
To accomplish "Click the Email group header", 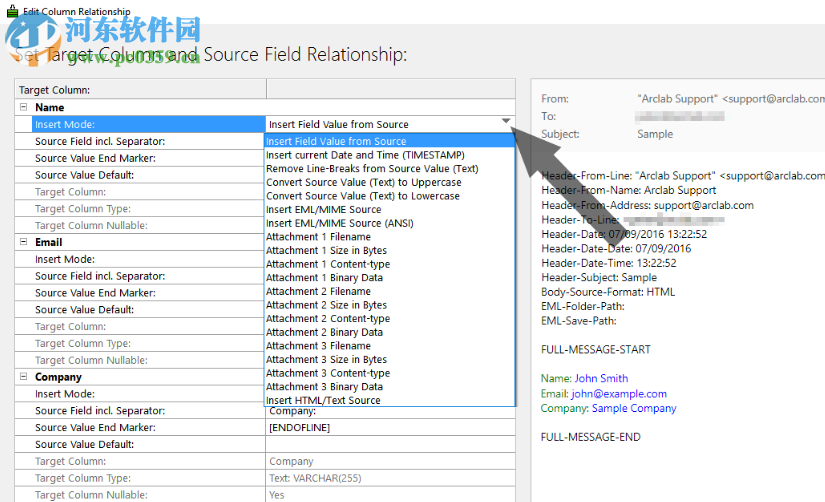I will pyautogui.click(x=48, y=242).
